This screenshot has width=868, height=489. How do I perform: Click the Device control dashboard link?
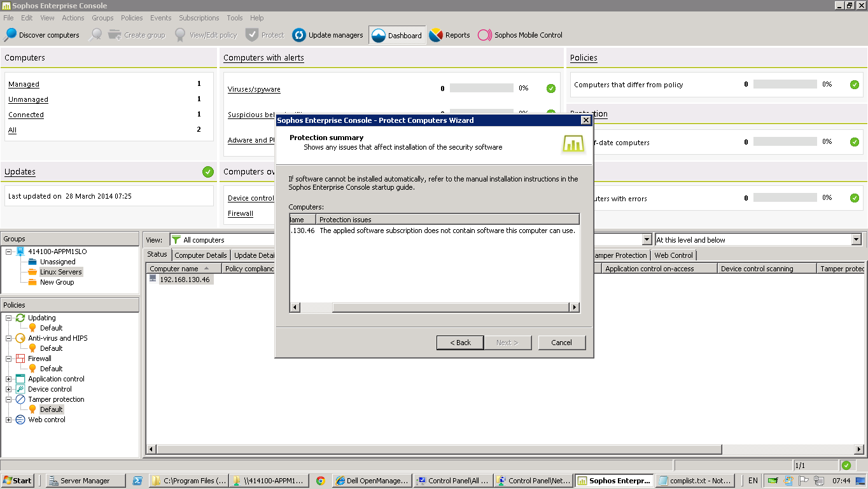tap(251, 198)
